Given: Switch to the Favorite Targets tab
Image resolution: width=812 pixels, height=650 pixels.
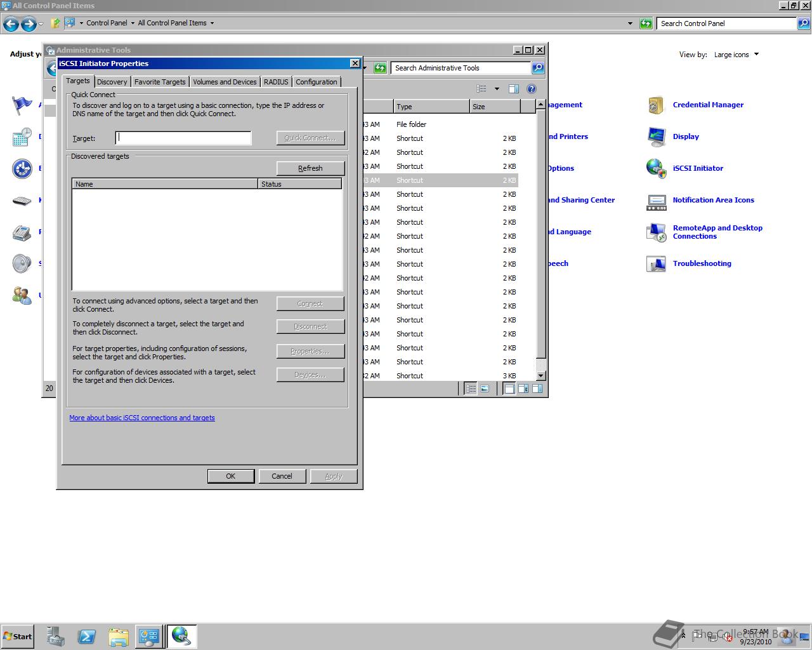Looking at the screenshot, I should [x=160, y=82].
